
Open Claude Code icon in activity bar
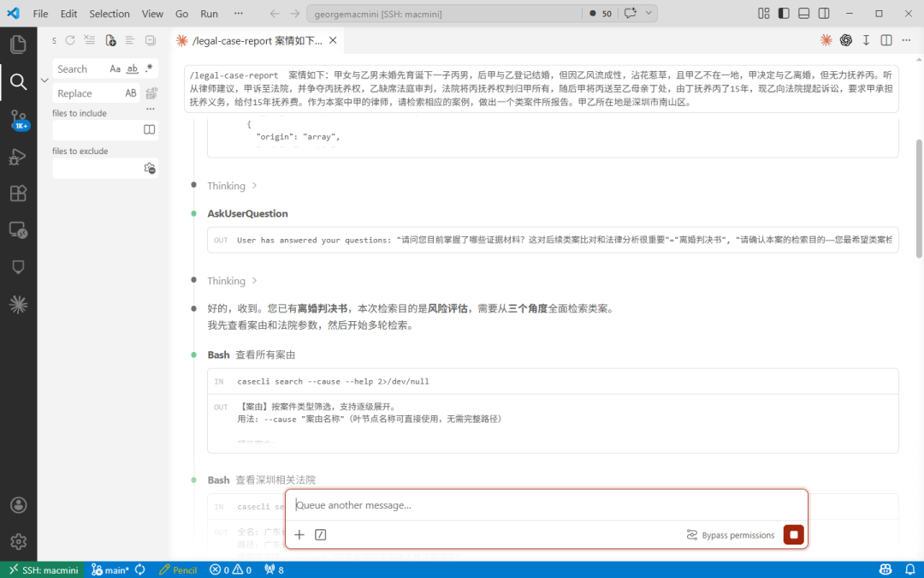[18, 304]
